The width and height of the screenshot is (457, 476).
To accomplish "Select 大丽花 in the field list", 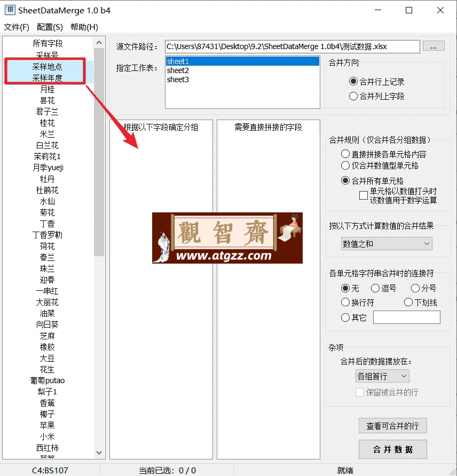I will click(48, 302).
